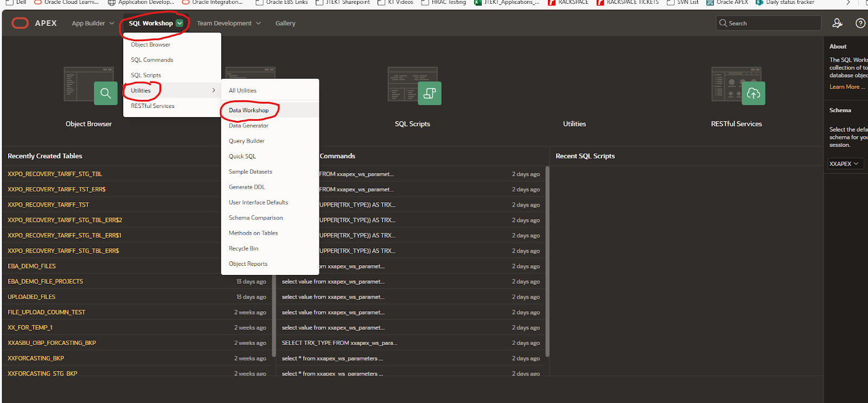
Task: Open table FILE_UPLOAD_COUMN_TEST
Action: [x=46, y=312]
